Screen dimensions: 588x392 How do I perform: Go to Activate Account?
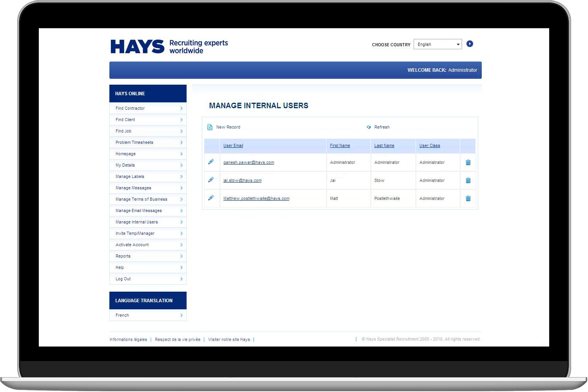pos(148,245)
